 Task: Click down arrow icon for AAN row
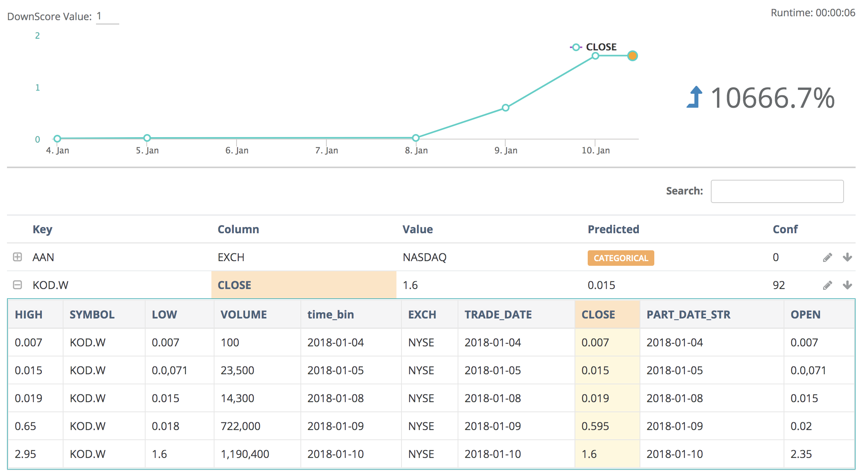[847, 257]
